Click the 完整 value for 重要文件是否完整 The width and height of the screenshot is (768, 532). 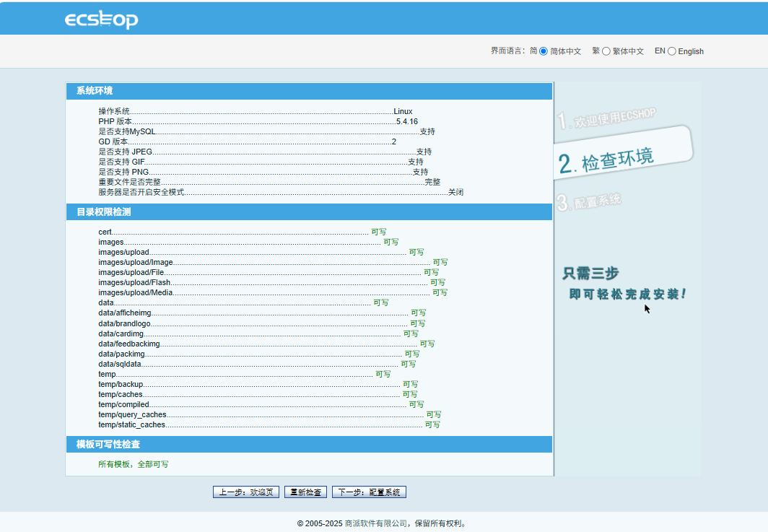click(432, 182)
